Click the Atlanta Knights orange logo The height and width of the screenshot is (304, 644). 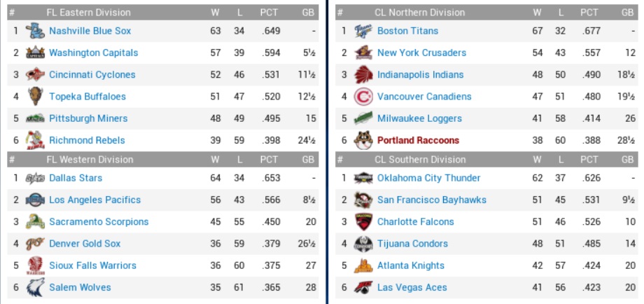(363, 265)
